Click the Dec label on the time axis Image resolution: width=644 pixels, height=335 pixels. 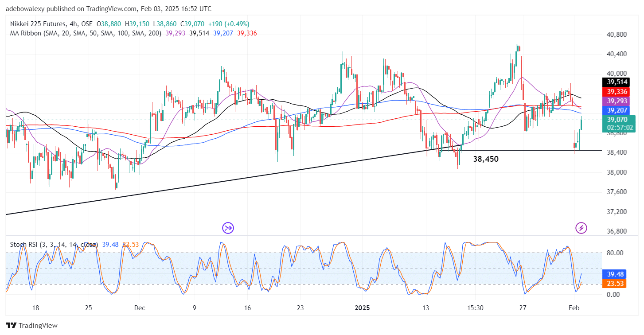[x=140, y=308]
